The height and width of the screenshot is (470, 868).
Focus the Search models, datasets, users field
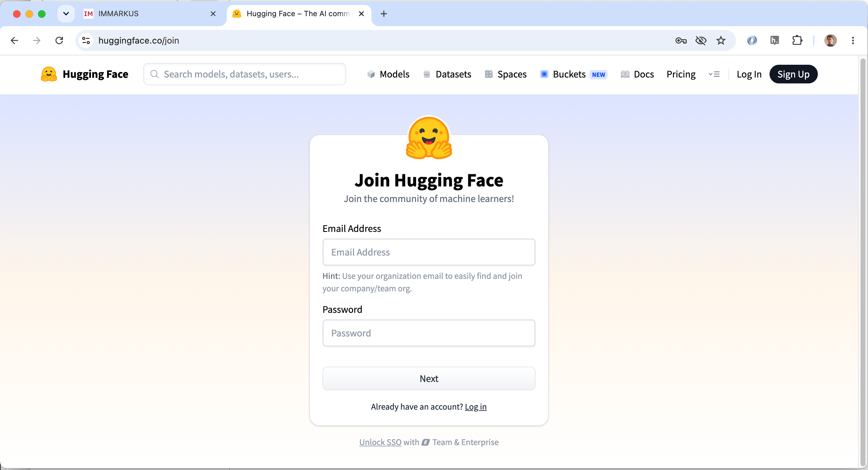point(245,74)
